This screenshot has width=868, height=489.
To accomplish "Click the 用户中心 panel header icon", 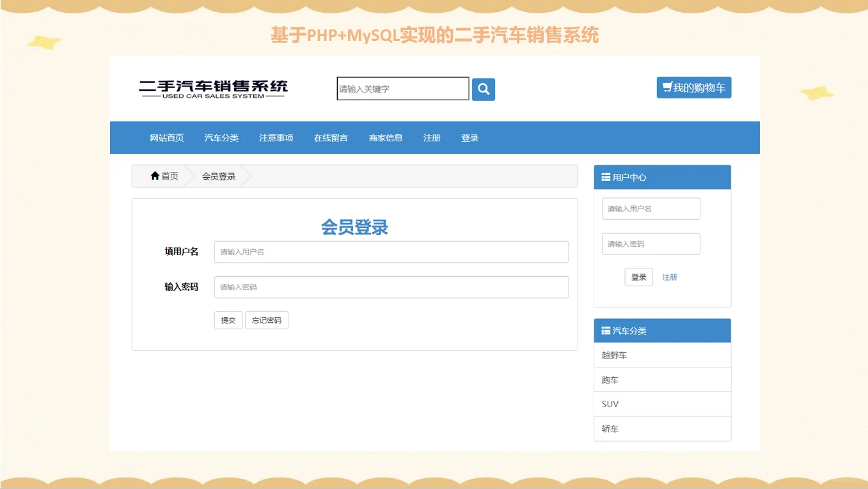I will pos(605,177).
